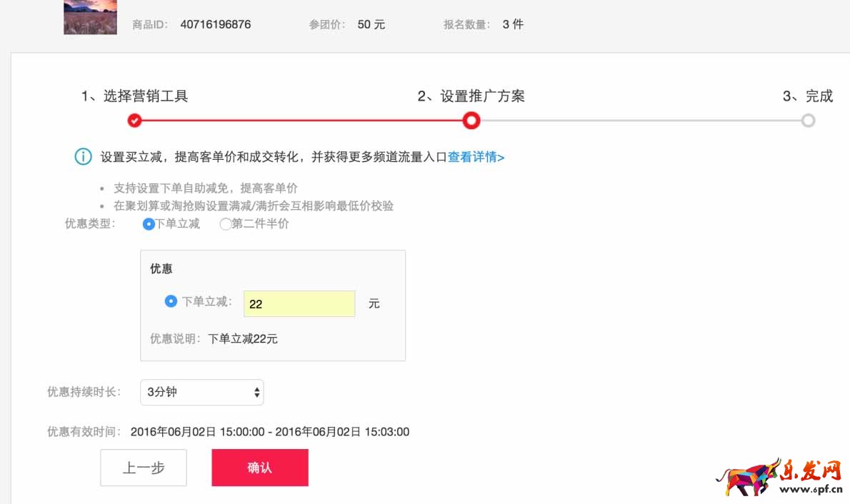Click the red checkmark step 1 marker
The image size is (850, 504).
(x=134, y=121)
